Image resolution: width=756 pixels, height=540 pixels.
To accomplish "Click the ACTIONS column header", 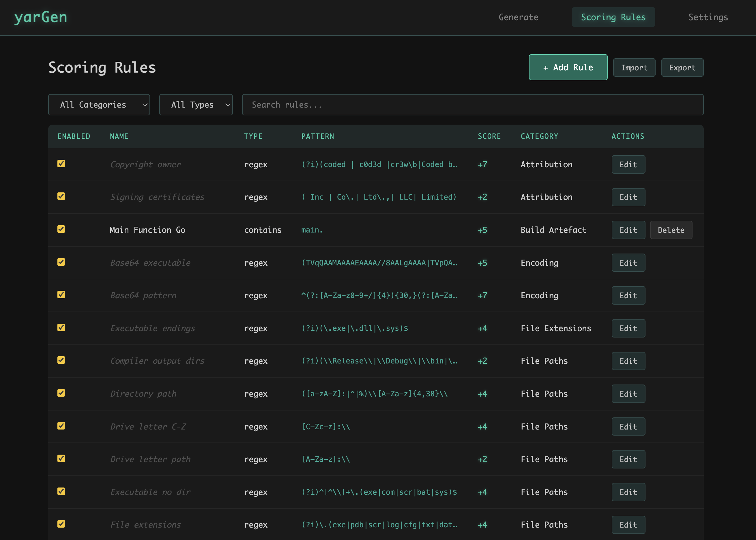I will point(628,136).
